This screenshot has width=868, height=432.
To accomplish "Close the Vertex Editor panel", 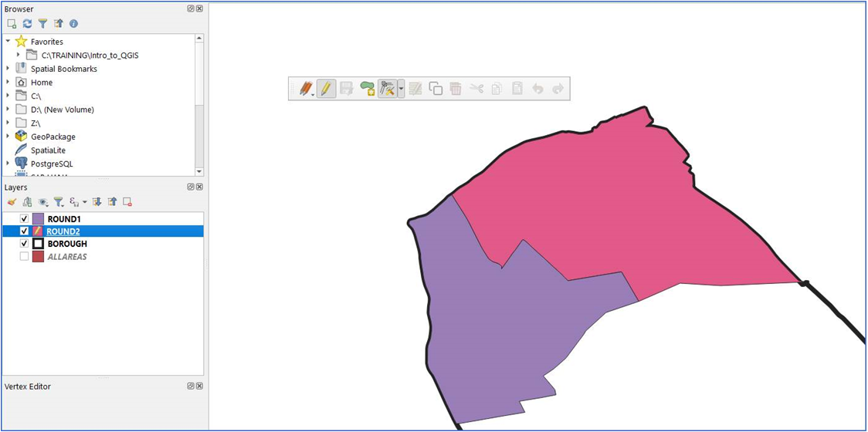I will (199, 386).
